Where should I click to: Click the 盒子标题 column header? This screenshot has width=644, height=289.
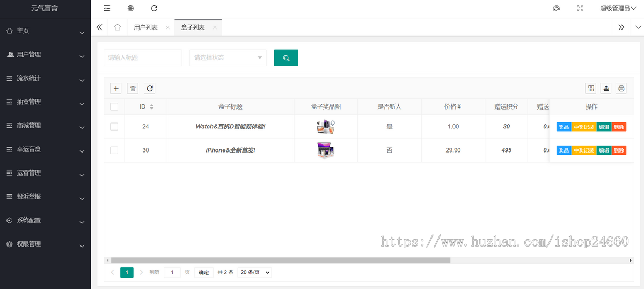[x=230, y=106]
